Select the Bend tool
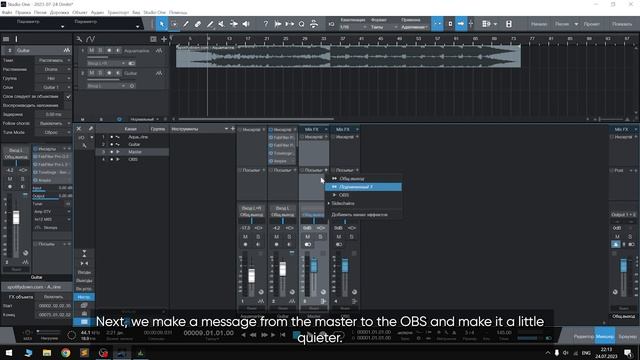 pos(234,24)
